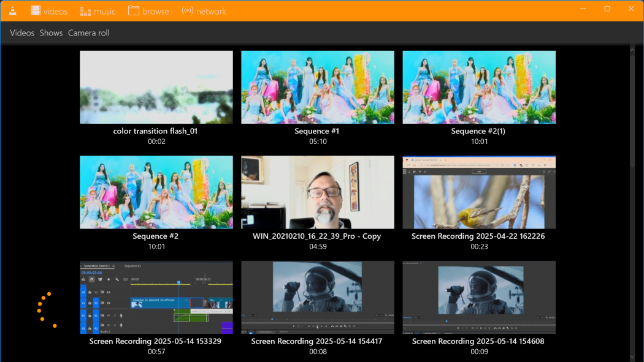The height and width of the screenshot is (362, 644).
Task: Play the color transition flash_01 video
Action: tap(156, 87)
